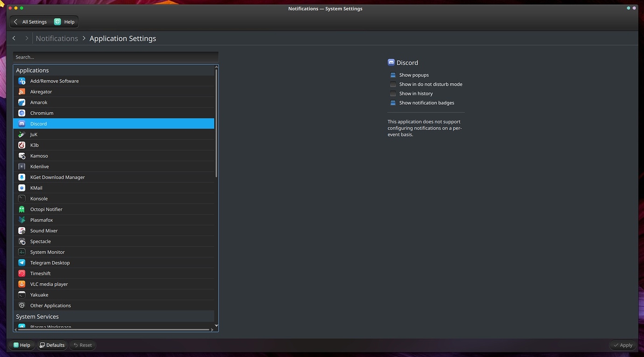Click the VLC media player cone icon
This screenshot has height=357, width=644.
21,285
